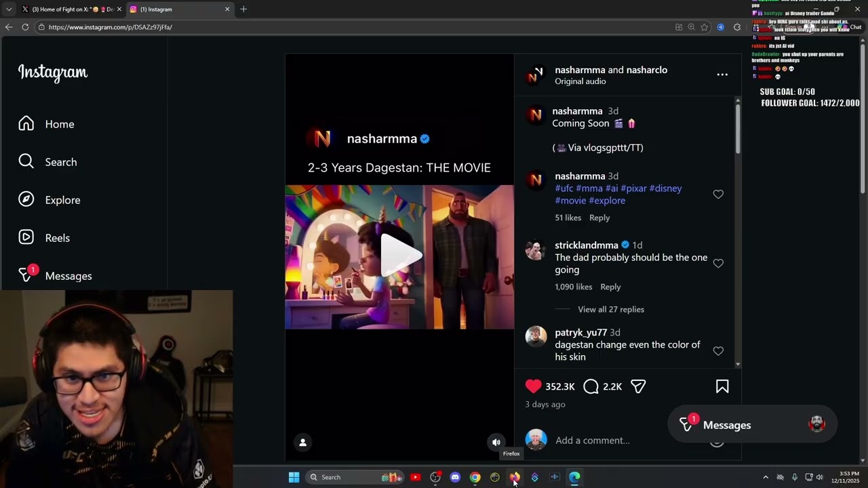868x488 pixels.
Task: Open Reels from the sidebar
Action: click(44, 238)
